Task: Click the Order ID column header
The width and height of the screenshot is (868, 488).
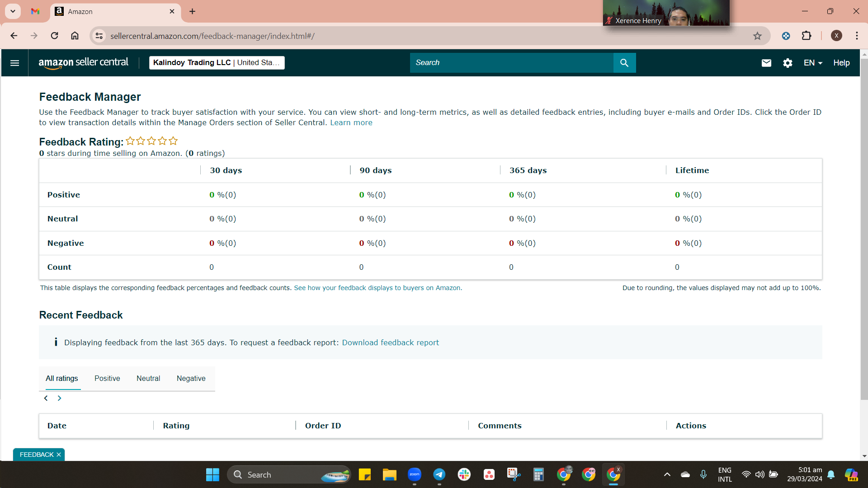Action: 323,426
